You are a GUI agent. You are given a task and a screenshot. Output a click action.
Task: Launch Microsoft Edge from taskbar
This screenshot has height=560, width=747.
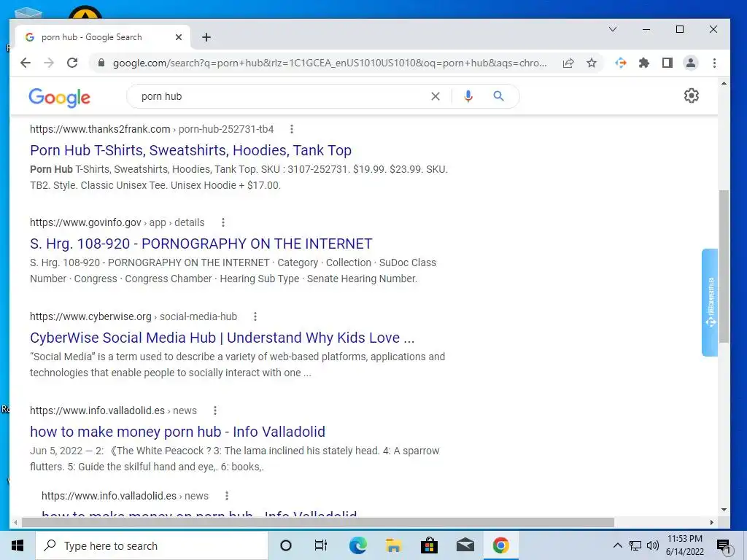pos(357,545)
